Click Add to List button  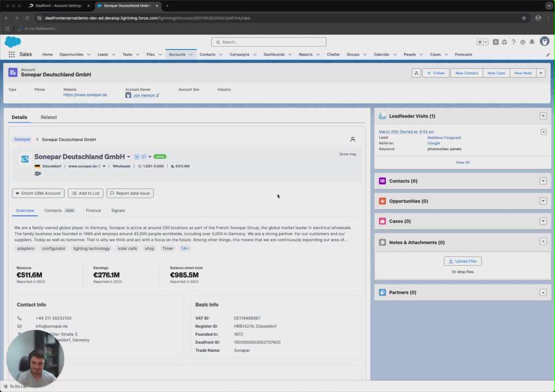(x=86, y=193)
